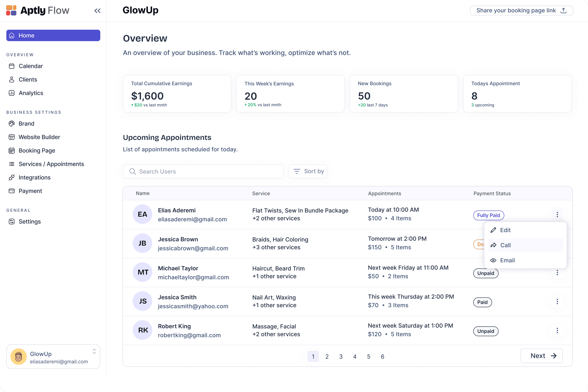The width and height of the screenshot is (588, 392).
Task: Open Calendar from the sidebar
Action: point(31,66)
